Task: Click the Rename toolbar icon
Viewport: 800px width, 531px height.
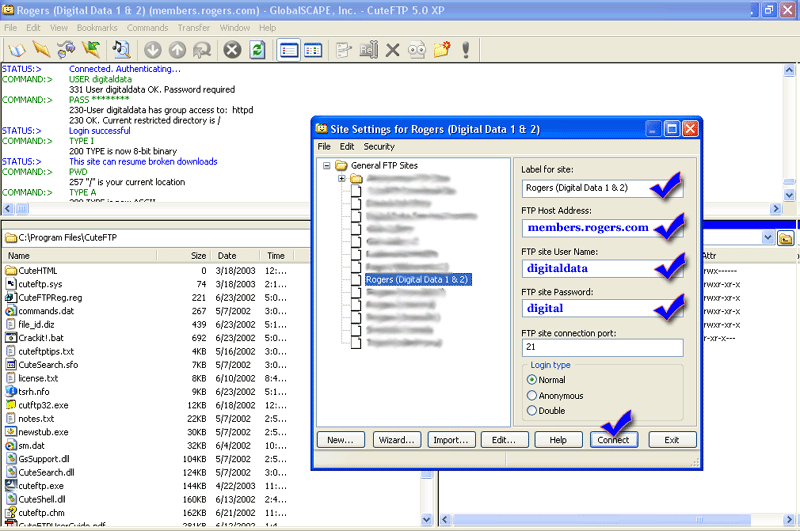Action: pos(368,50)
